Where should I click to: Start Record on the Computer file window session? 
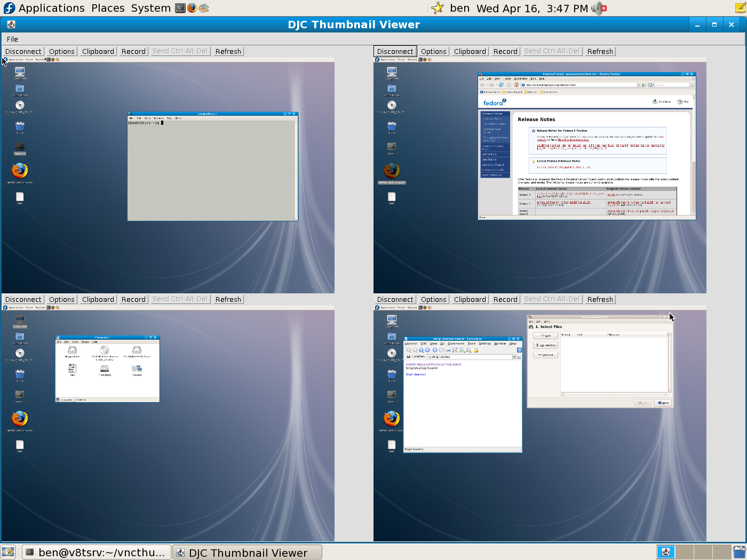133,299
